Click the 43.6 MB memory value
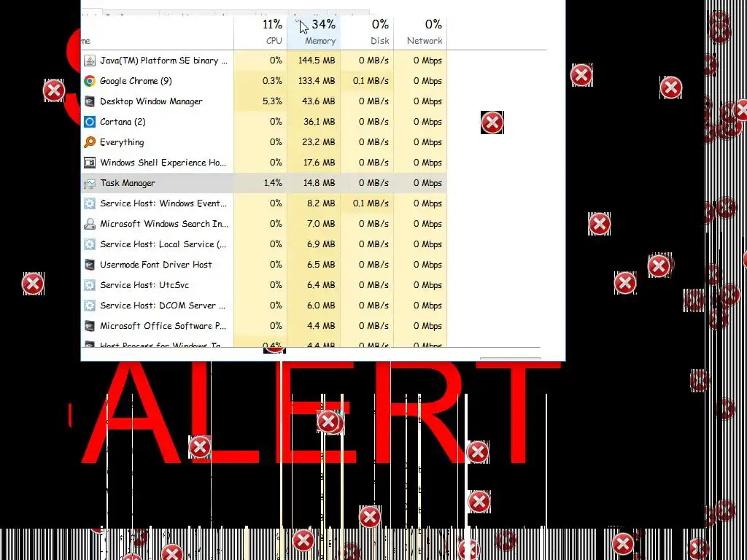The width and height of the screenshot is (747, 560). pos(320,101)
